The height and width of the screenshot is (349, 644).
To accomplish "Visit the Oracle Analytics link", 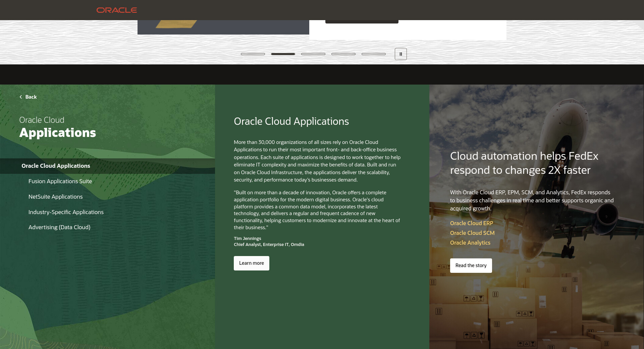I will [x=470, y=243].
